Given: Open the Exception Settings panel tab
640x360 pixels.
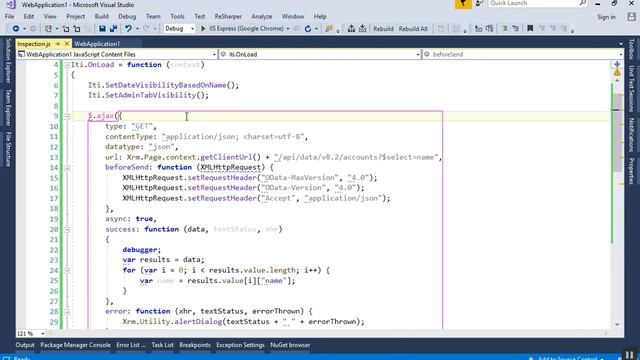Looking at the screenshot, I should [x=240, y=345].
